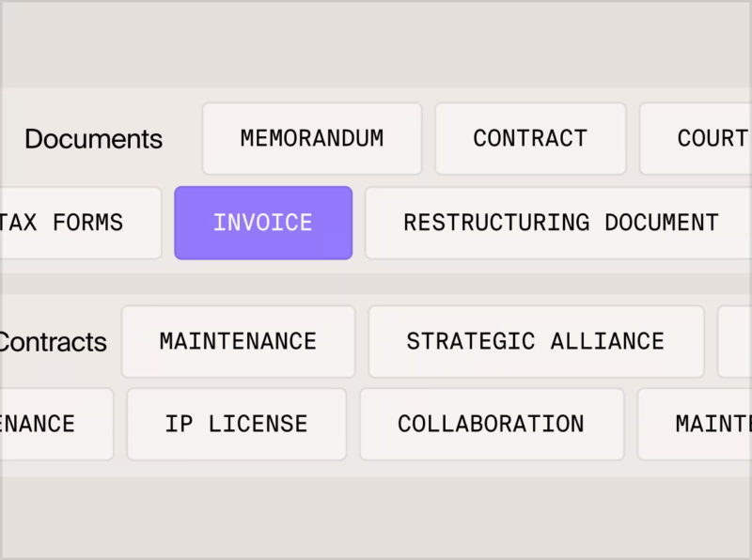Deselect the purple active document tag
Screen dimensions: 752x560
point(263,224)
